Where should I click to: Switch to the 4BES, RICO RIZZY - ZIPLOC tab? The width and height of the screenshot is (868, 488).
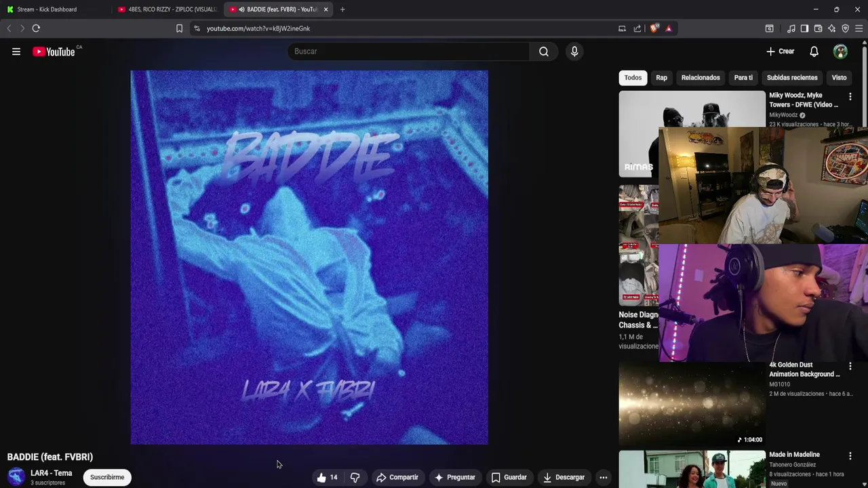167,9
